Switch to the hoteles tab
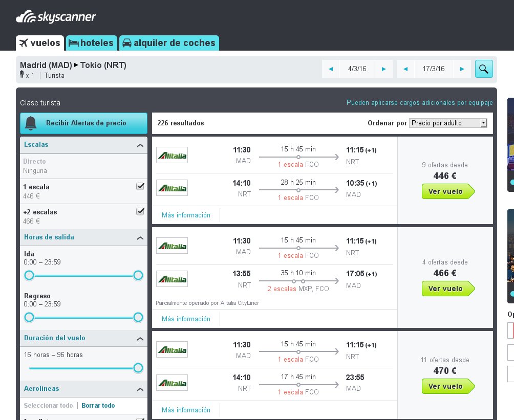514x420 pixels. tap(92, 43)
